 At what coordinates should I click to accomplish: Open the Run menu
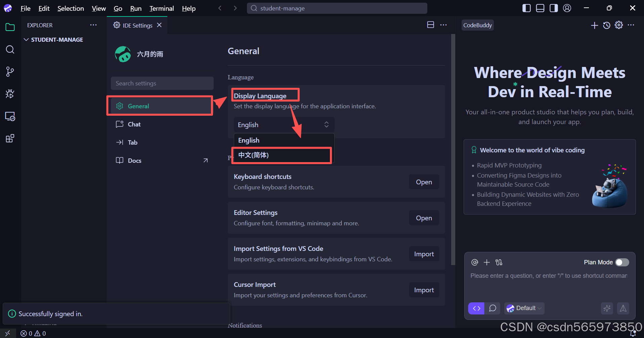coord(136,8)
